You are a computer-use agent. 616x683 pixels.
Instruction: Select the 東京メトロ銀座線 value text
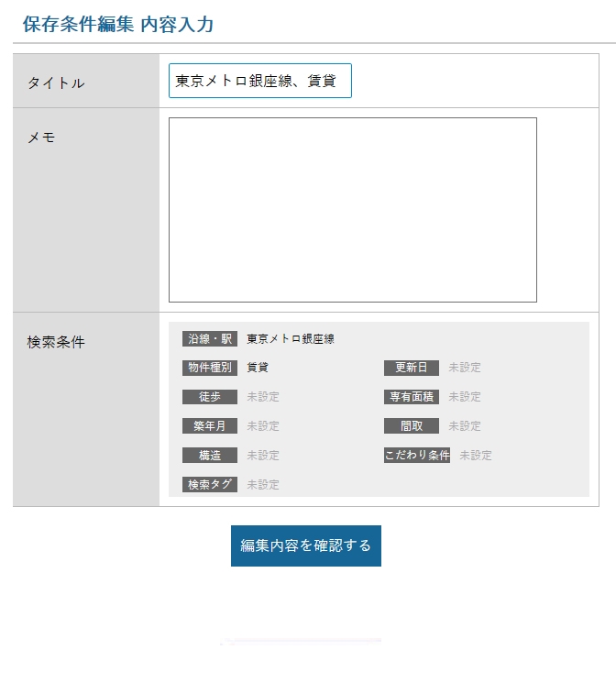point(291,338)
